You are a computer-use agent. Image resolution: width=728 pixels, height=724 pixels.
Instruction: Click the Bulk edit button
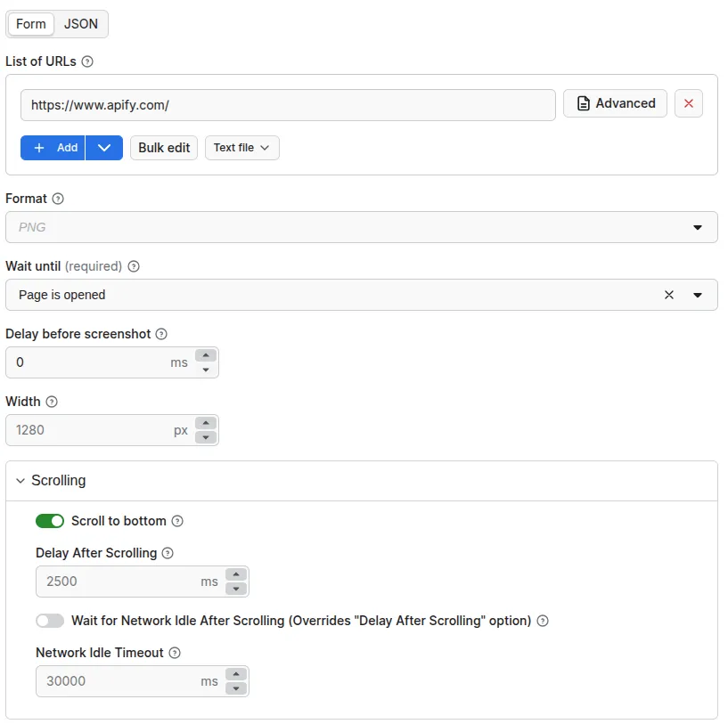(x=163, y=148)
